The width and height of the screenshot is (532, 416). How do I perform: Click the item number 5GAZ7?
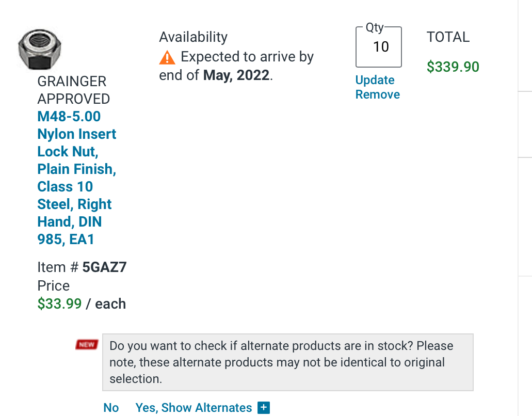pyautogui.click(x=104, y=267)
